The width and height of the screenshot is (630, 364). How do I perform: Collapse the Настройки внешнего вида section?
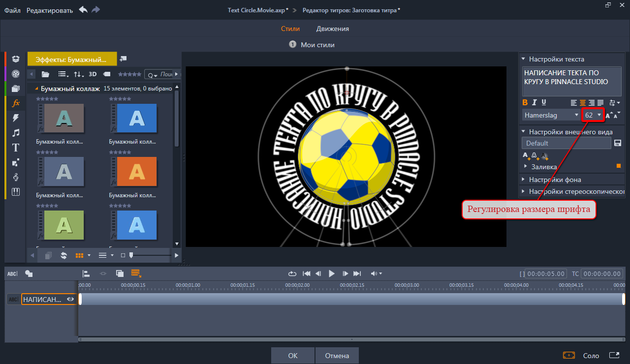pos(524,132)
